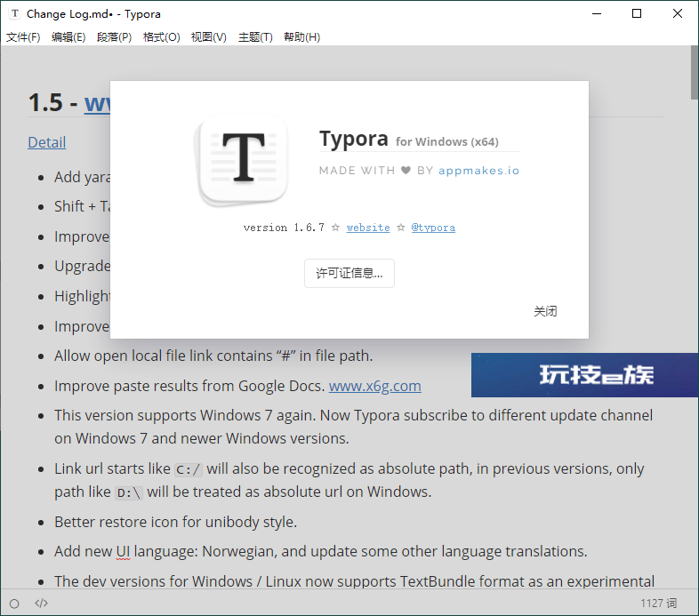Minimize the Typora window
699x616 pixels.
coord(597,14)
